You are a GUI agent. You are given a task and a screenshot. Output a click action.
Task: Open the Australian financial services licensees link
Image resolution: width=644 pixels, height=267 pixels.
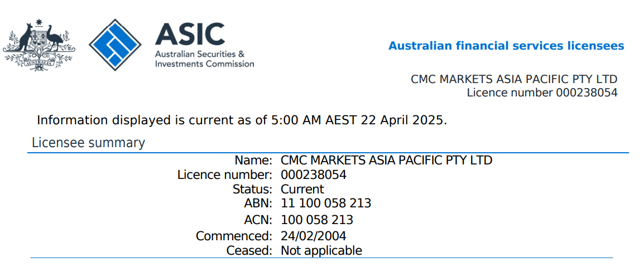tap(506, 46)
